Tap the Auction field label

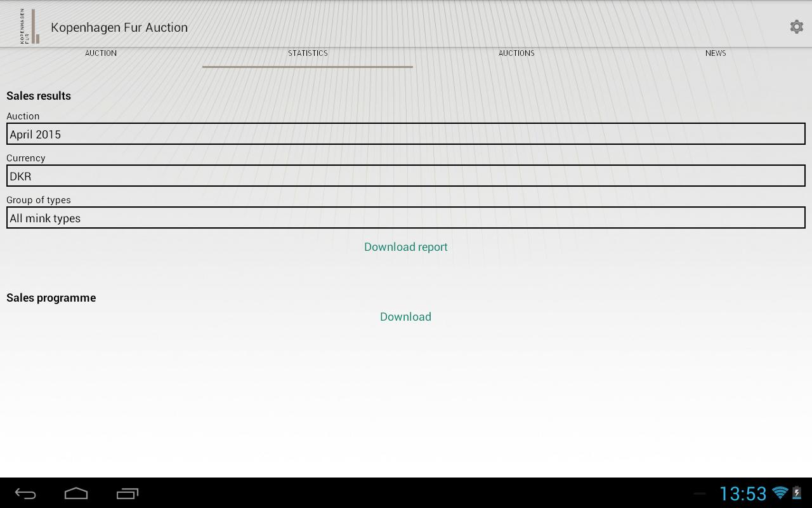pos(23,116)
